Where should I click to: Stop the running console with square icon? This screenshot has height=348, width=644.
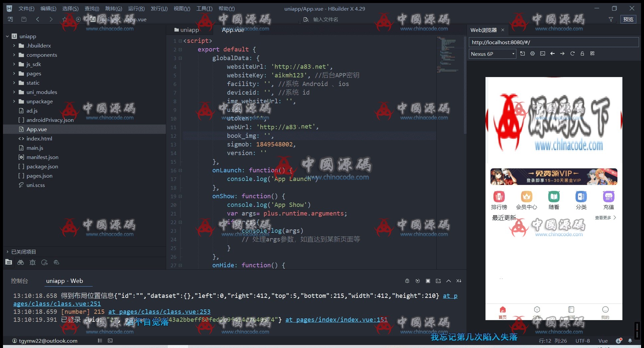[x=428, y=281]
